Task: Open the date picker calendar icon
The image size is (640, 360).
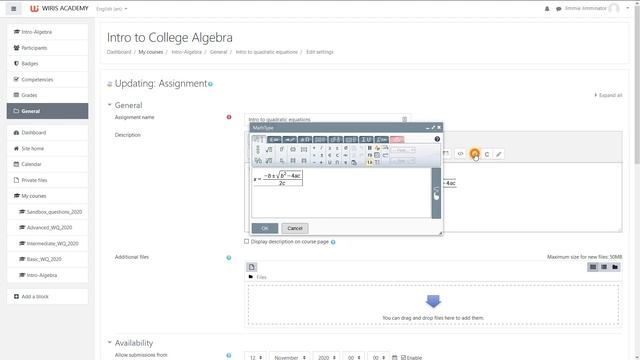Action: [394, 357]
